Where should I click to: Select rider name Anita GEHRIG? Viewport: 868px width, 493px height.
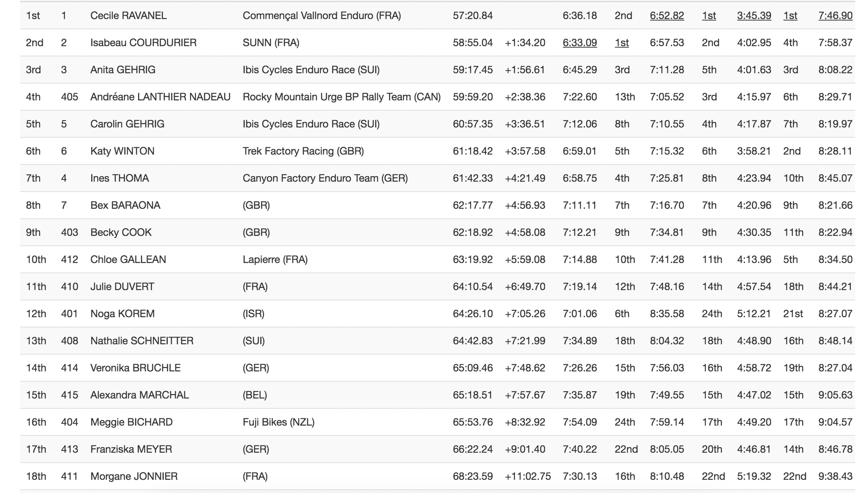coord(122,70)
